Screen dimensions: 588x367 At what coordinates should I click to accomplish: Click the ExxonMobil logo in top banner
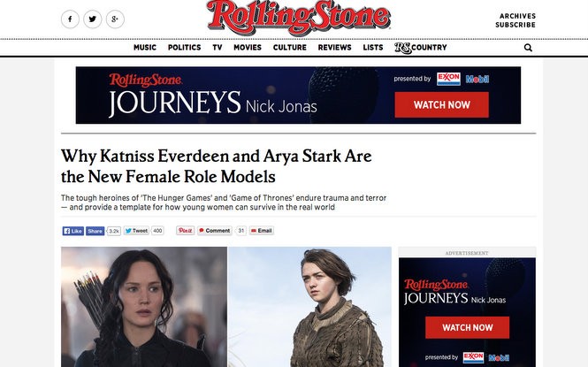point(462,79)
